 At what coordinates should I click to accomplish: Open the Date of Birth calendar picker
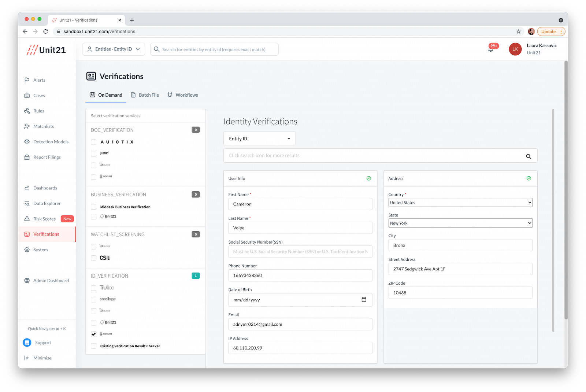click(x=364, y=300)
